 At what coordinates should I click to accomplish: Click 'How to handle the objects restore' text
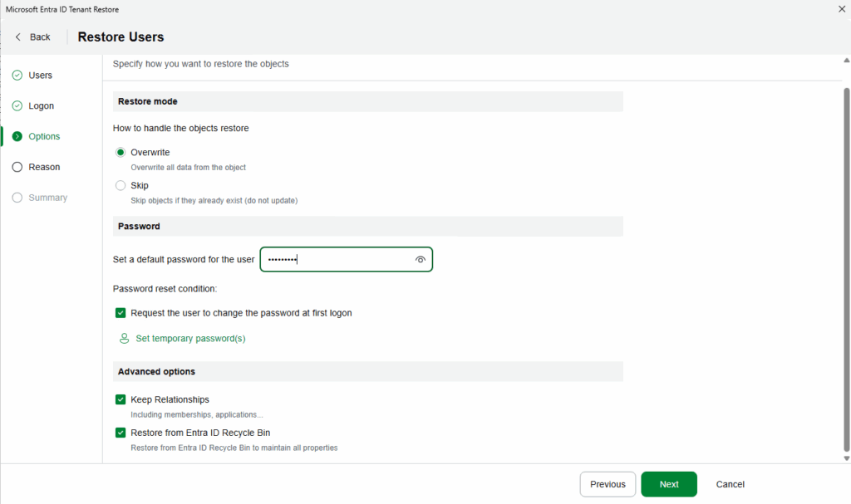[180, 128]
